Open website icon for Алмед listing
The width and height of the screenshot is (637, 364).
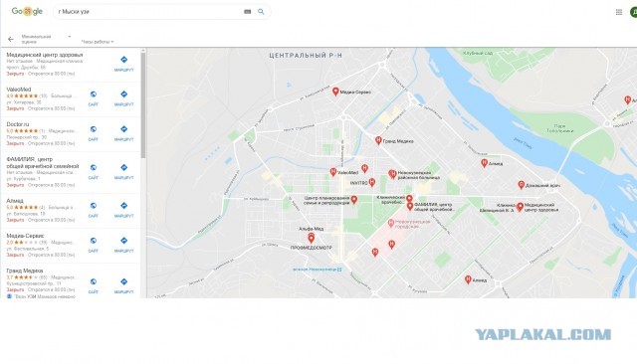[93, 206]
